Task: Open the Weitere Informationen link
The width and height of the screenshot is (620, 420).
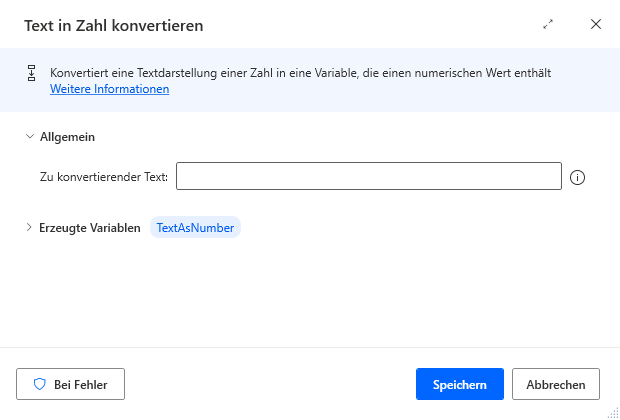Action: tap(110, 89)
